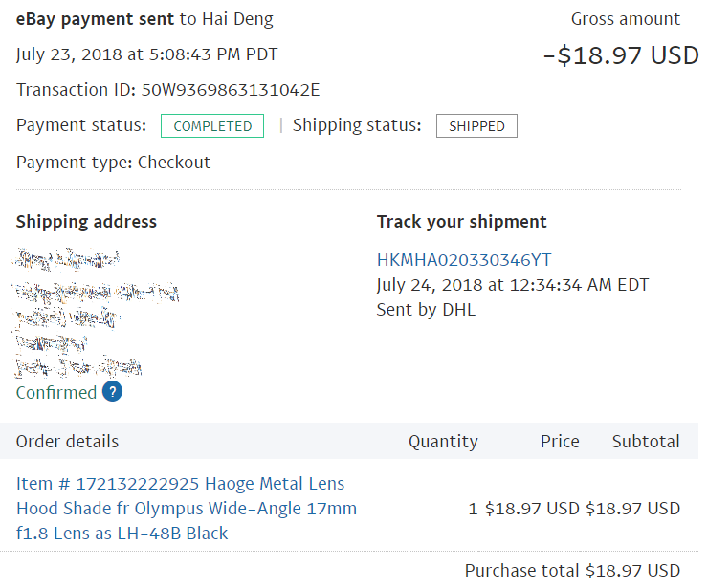
Task: Click the SHIPPED shipping status badge
Action: coord(476,126)
